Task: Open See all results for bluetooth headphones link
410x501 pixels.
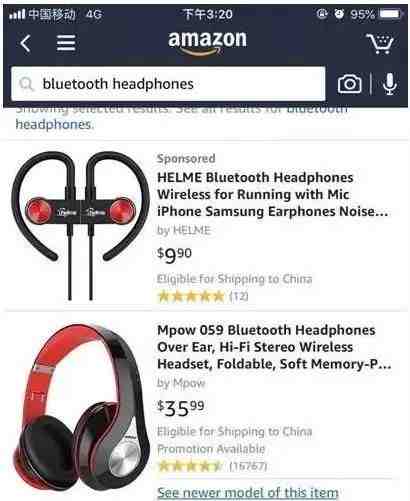Action: (182, 116)
